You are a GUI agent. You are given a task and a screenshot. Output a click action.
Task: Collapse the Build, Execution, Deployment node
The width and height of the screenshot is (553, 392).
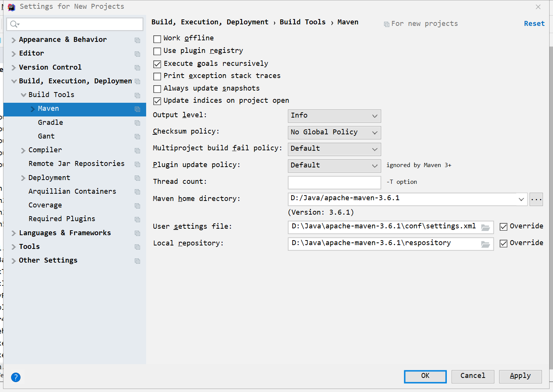click(x=14, y=81)
